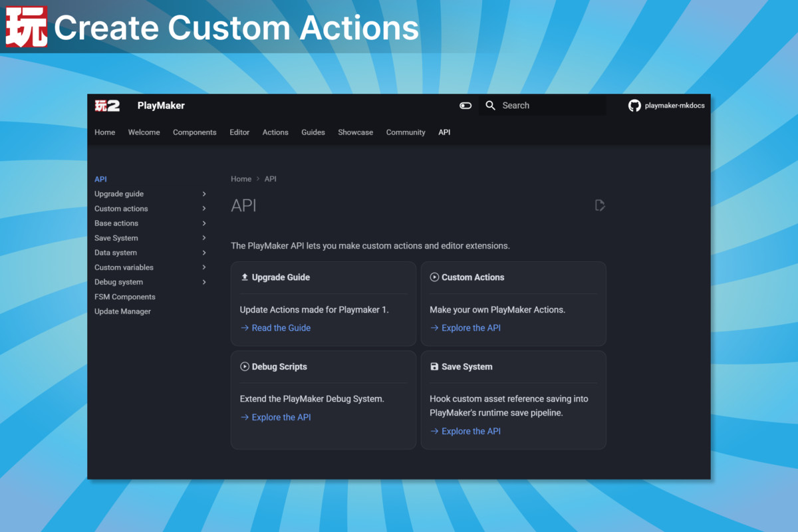The width and height of the screenshot is (798, 532).
Task: Open Debug system in the sidebar
Action: tap(118, 282)
